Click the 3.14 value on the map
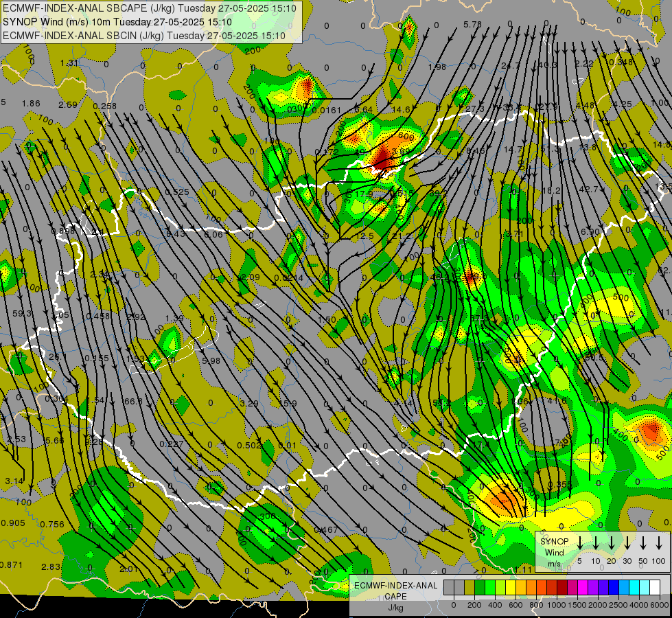 click(14, 481)
